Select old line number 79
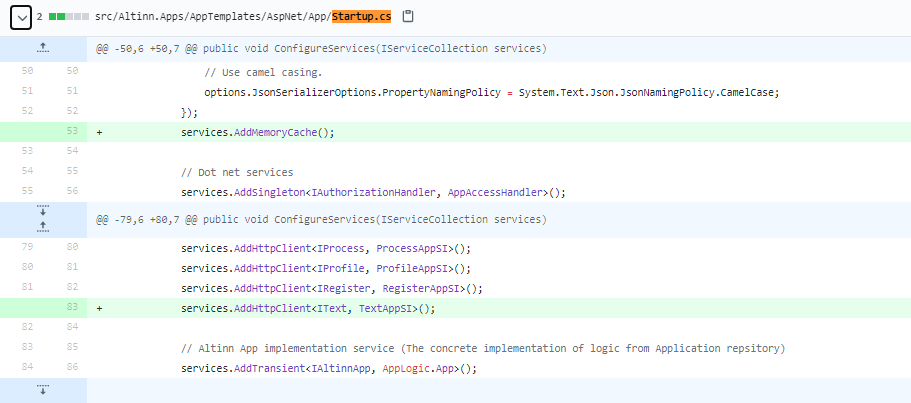This screenshot has height=403, width=911. click(27, 248)
